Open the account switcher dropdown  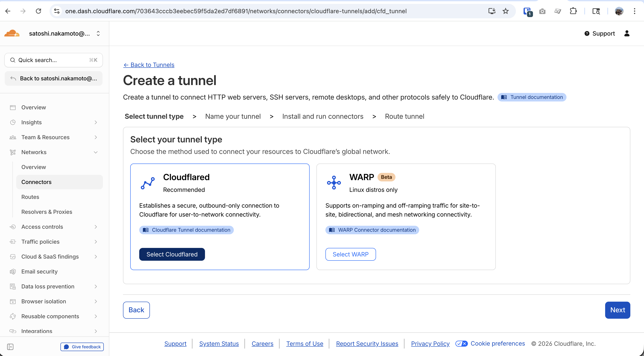(98, 33)
